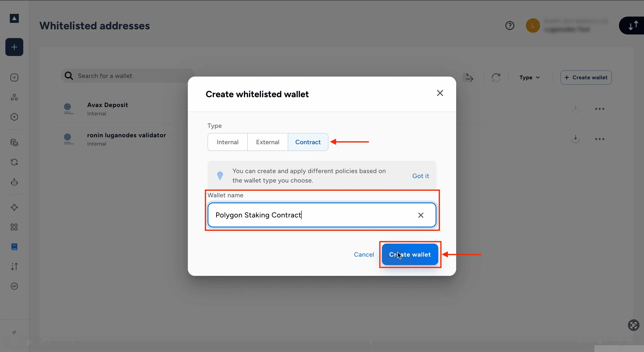Viewport: 644px width, 352px height.
Task: Click the Avax Deposit wallet row icon
Action: [68, 109]
